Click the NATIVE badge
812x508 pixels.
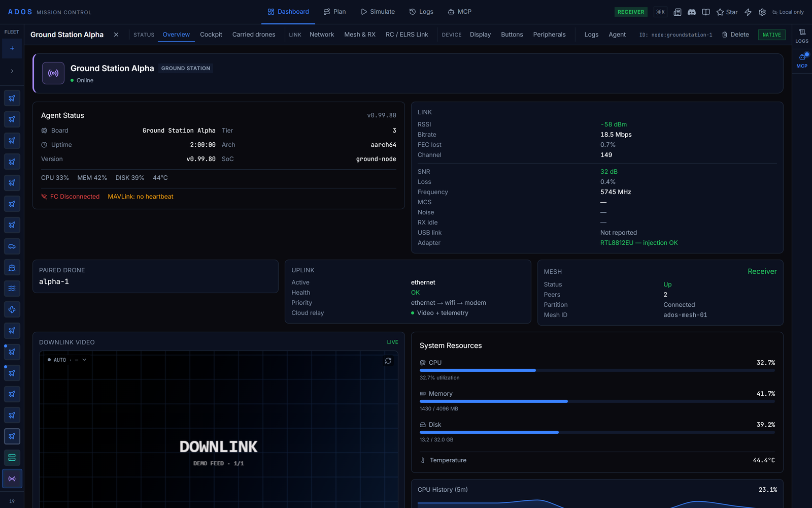point(772,35)
